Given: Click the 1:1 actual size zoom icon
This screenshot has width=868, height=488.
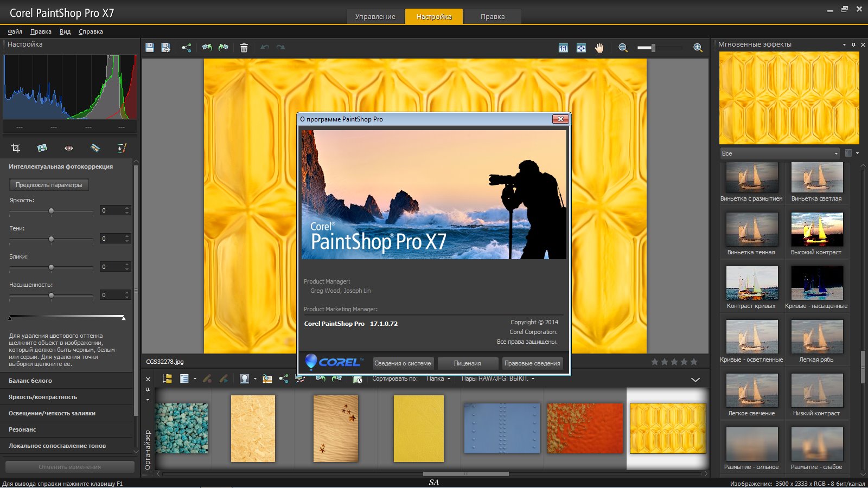Looking at the screenshot, I should (x=563, y=48).
